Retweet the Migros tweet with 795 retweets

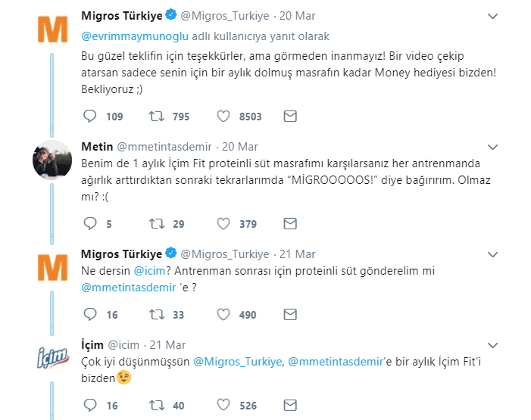(158, 117)
